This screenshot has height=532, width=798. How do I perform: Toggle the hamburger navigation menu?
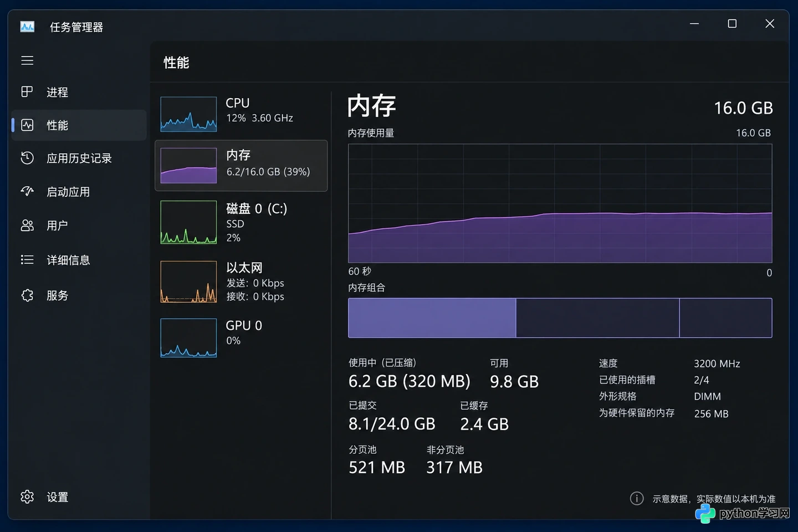click(x=27, y=60)
